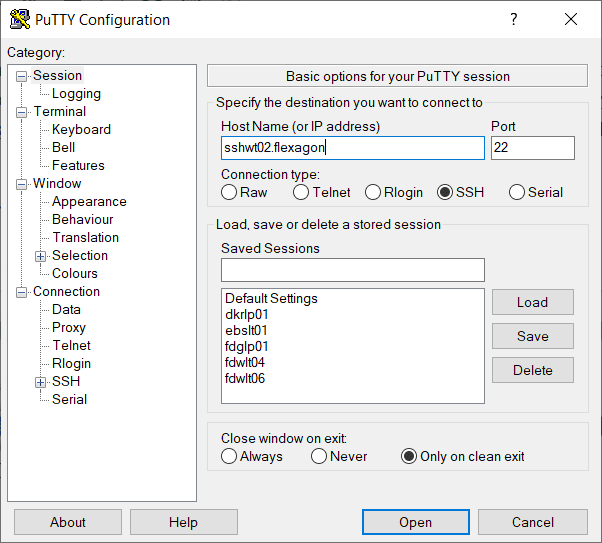Image resolution: width=602 pixels, height=543 pixels.
Task: Open the Translation settings category
Action: pos(85,237)
